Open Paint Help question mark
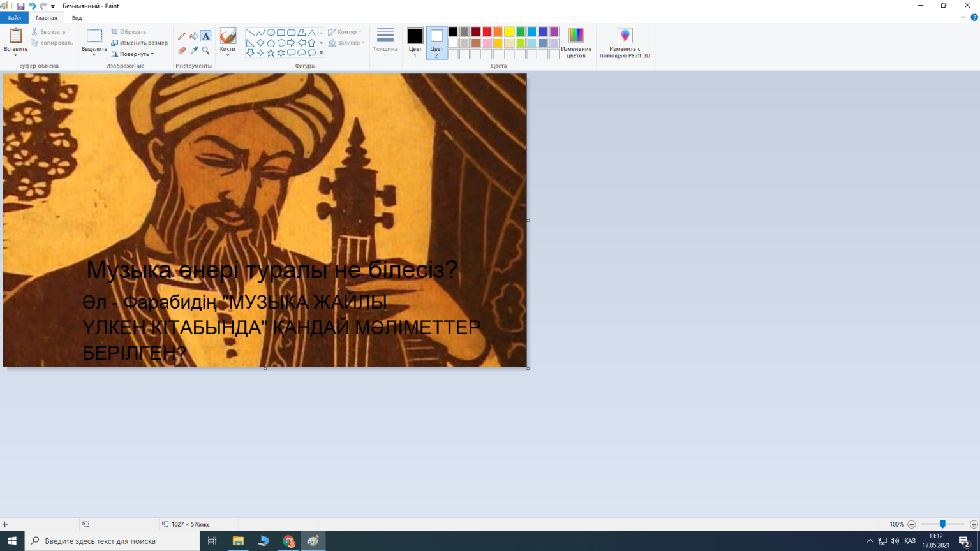 tap(974, 18)
